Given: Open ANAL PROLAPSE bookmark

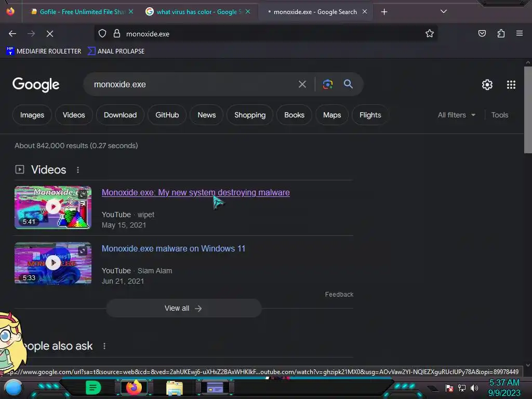Looking at the screenshot, I should click(x=116, y=51).
